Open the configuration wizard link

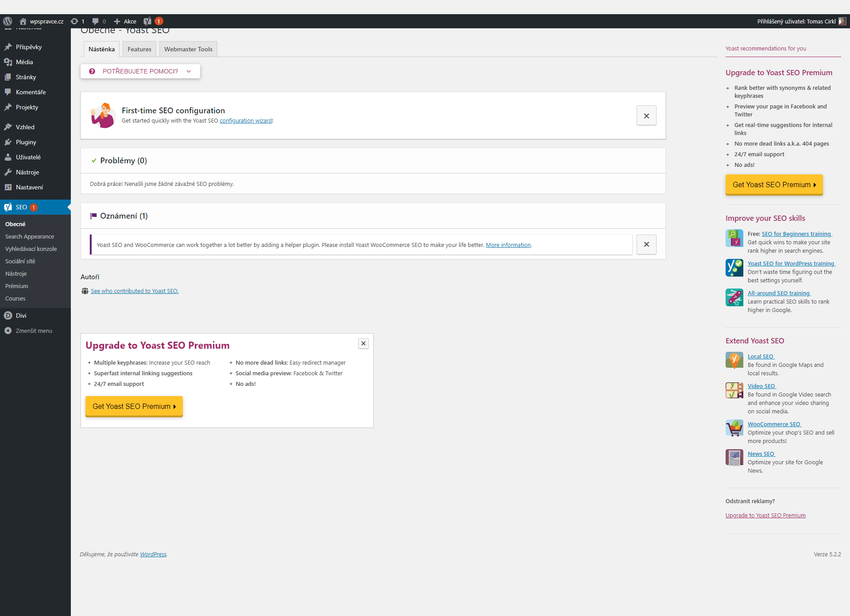point(246,121)
